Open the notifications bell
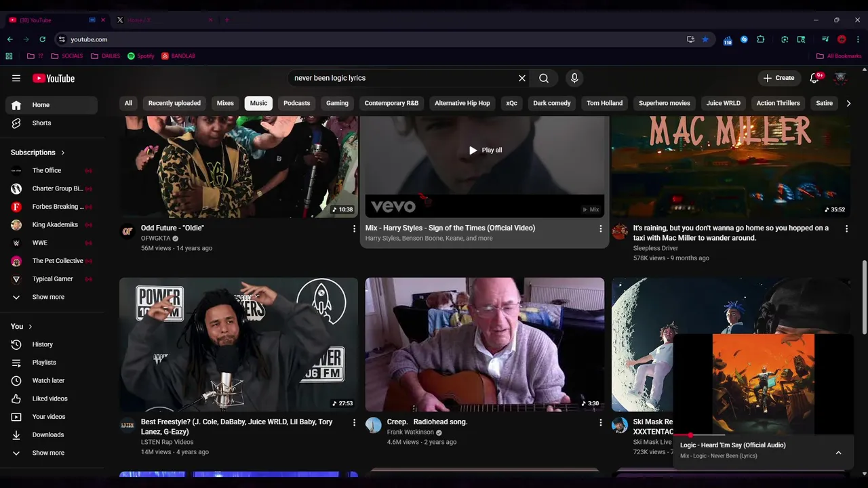This screenshot has width=868, height=488. coord(815,78)
